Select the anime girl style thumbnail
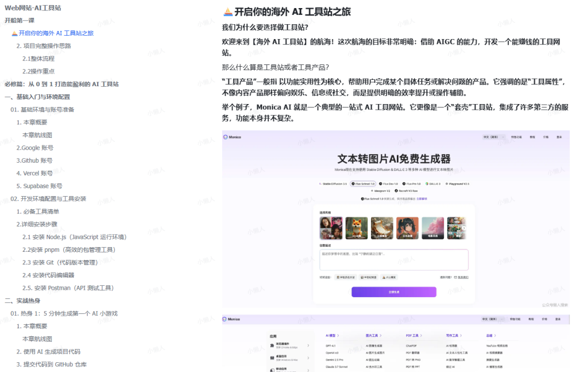The image size is (588, 372). 407,228
